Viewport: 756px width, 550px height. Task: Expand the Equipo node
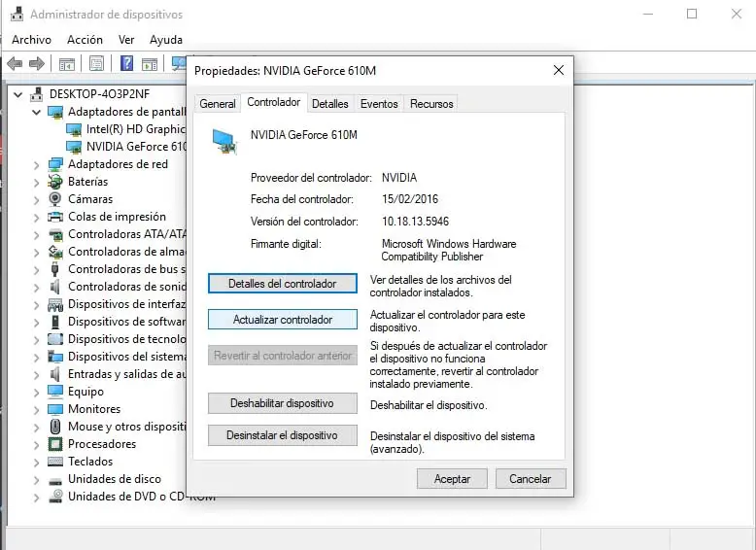click(x=37, y=393)
